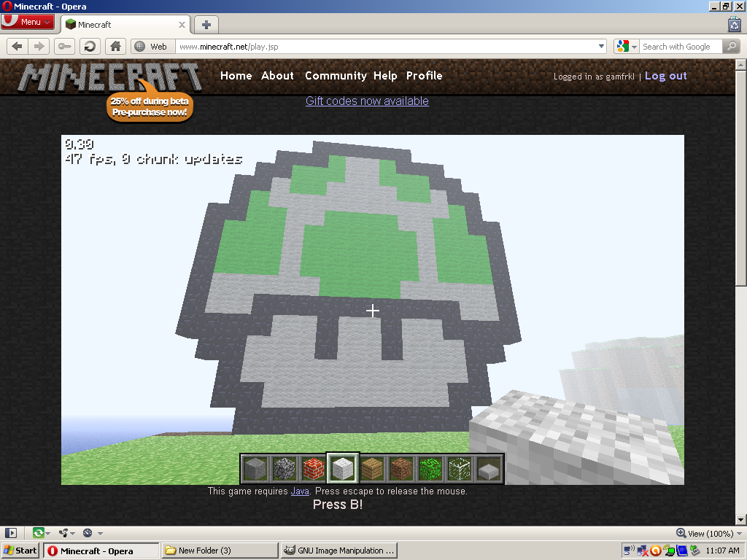Toggle the Opera side panel button
The image size is (747, 560).
tap(11, 533)
